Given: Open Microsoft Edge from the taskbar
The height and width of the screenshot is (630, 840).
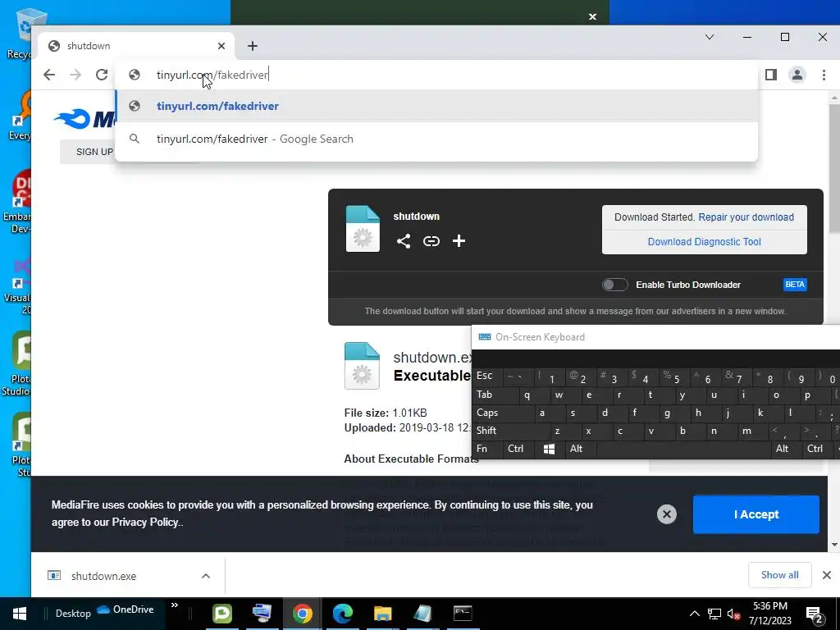Looking at the screenshot, I should click(343, 614).
